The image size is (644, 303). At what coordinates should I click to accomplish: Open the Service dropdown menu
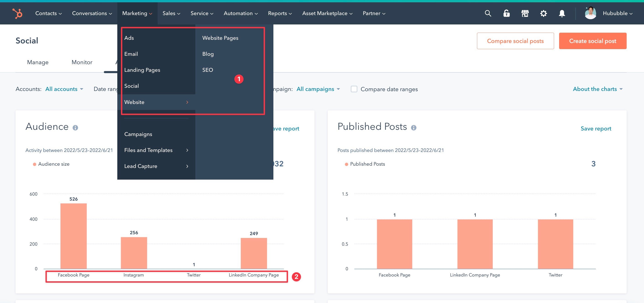click(202, 13)
